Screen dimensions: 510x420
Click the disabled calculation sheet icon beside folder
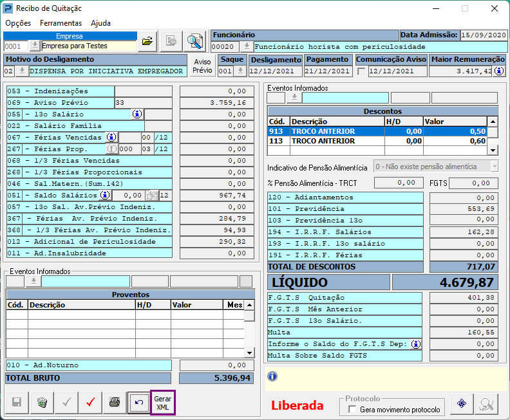[171, 41]
